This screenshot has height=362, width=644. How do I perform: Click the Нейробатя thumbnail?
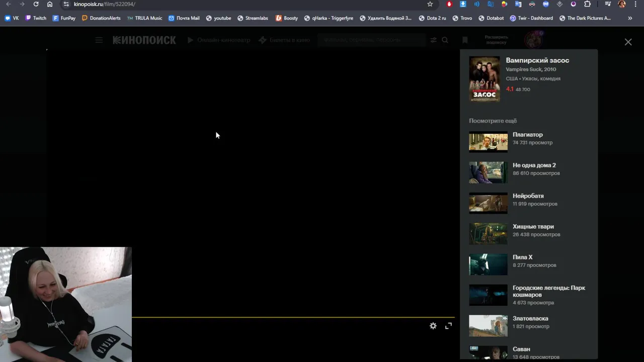[x=488, y=203]
